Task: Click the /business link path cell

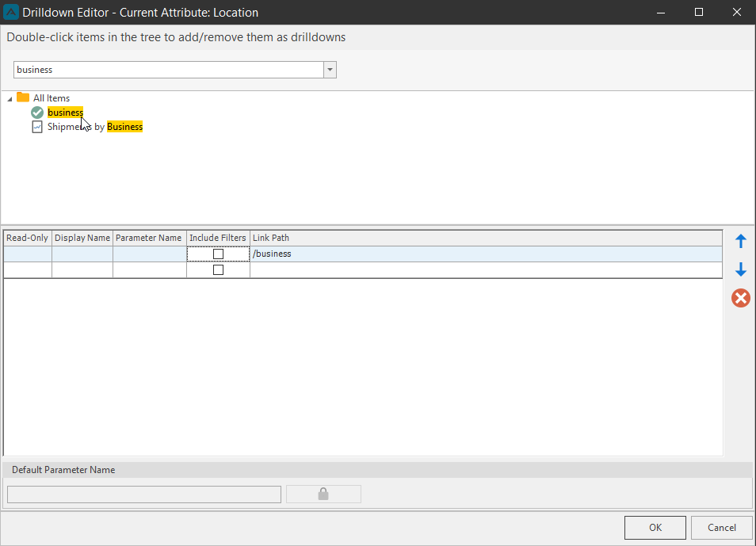Action: tap(486, 254)
